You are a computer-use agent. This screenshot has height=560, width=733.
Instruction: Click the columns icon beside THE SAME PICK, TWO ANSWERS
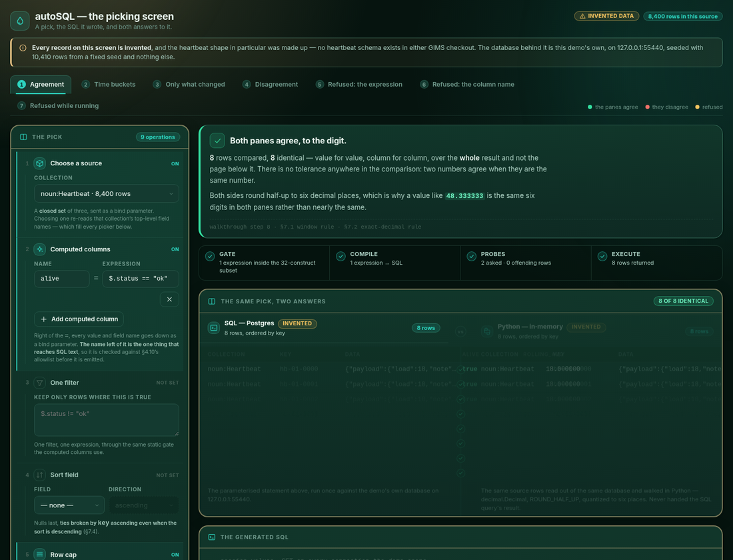[x=212, y=301]
